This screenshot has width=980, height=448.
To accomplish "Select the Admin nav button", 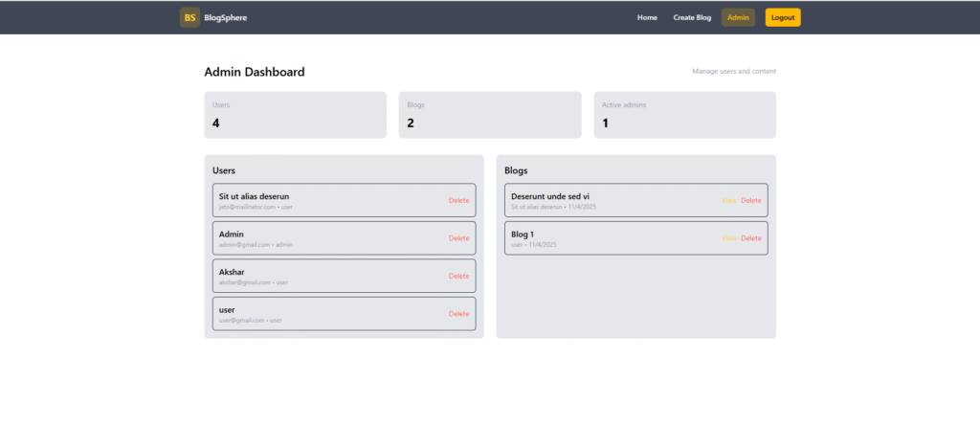I will point(738,17).
